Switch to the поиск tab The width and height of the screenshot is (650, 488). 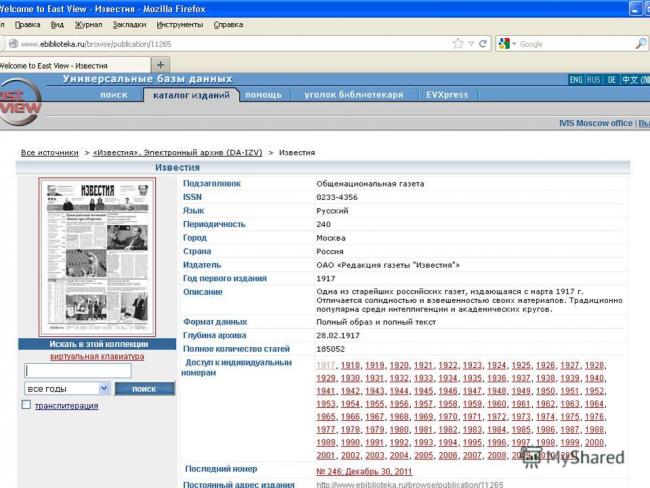[114, 95]
